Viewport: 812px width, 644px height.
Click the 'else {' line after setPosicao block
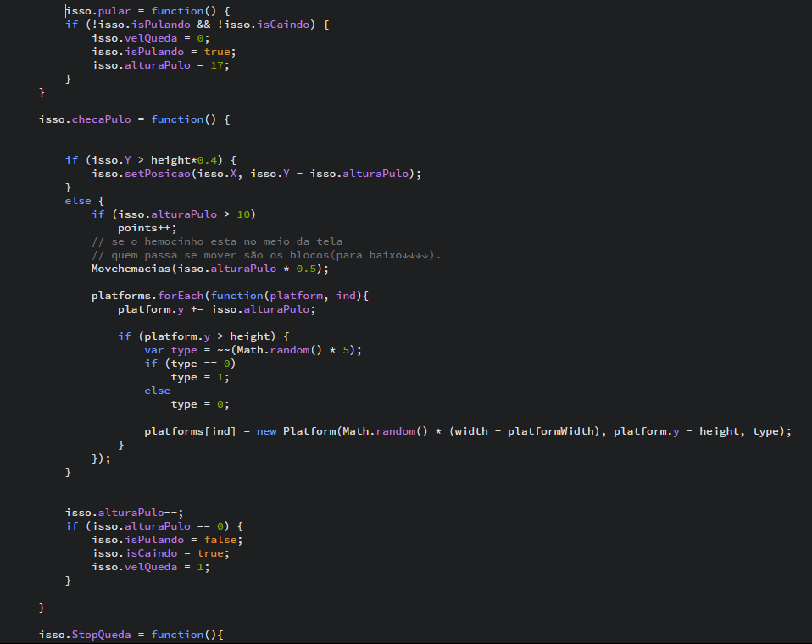coord(85,200)
